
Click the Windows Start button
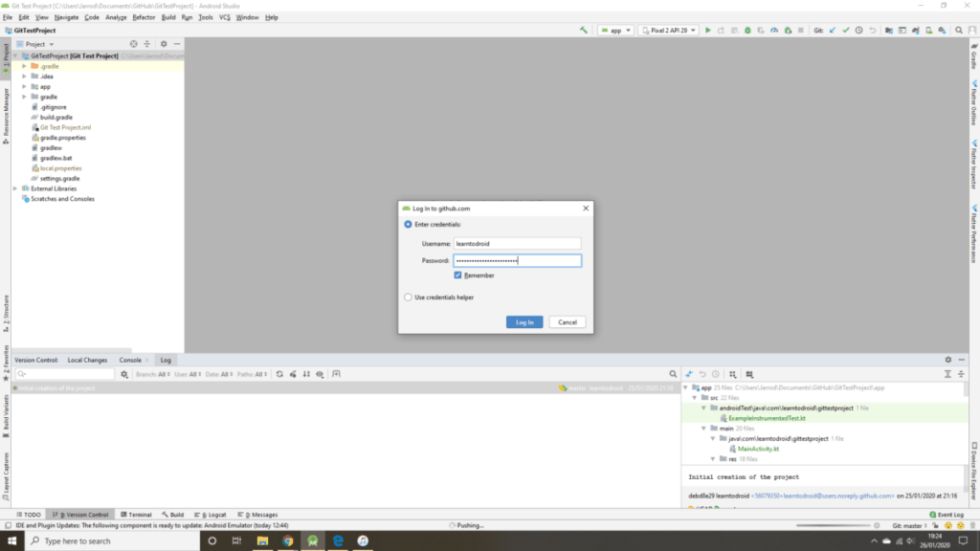click(11, 540)
